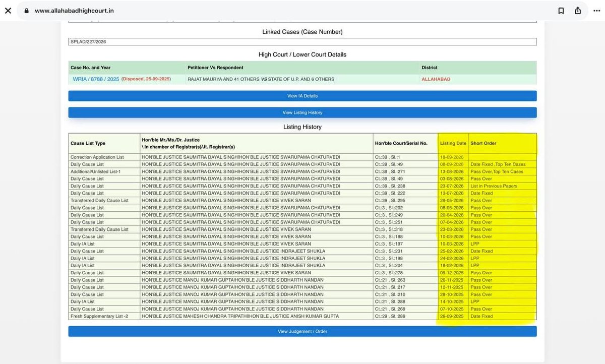
Task: Click the High Court / Lower Court Details heading
Action: [302, 54]
